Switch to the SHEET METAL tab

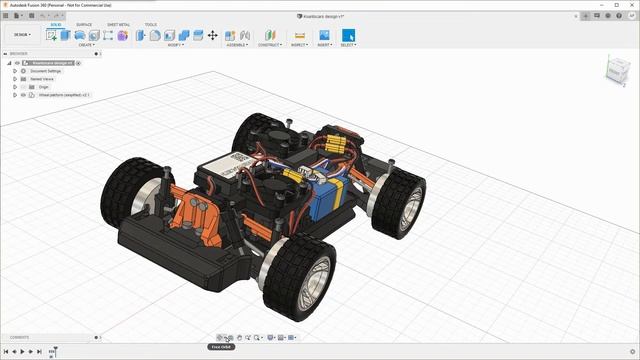(x=118, y=24)
